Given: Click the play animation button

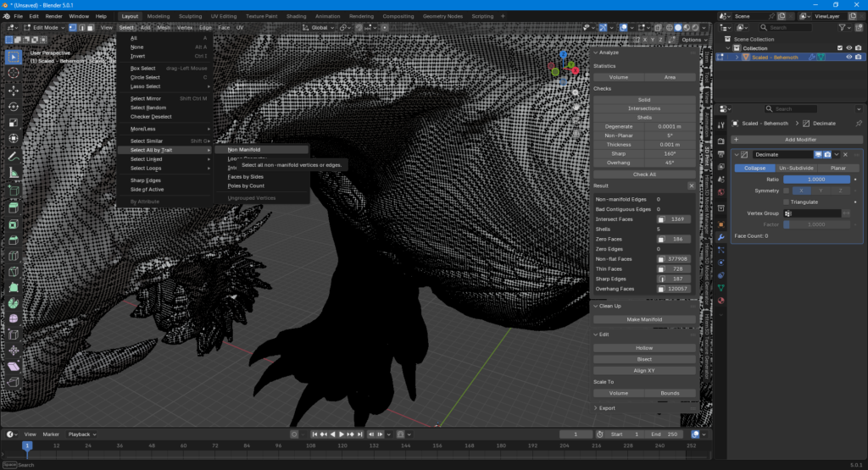Looking at the screenshot, I should 341,434.
